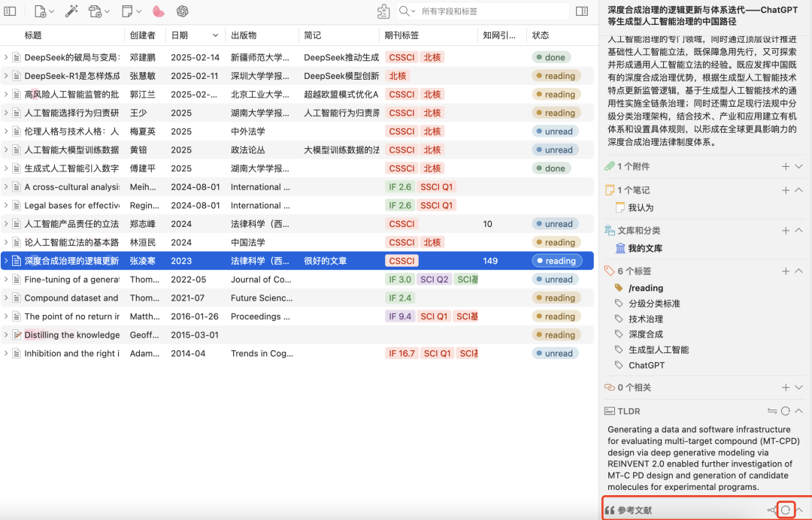812x520 pixels.
Task: Collapse the 6 个标签 section
Action: click(799, 271)
